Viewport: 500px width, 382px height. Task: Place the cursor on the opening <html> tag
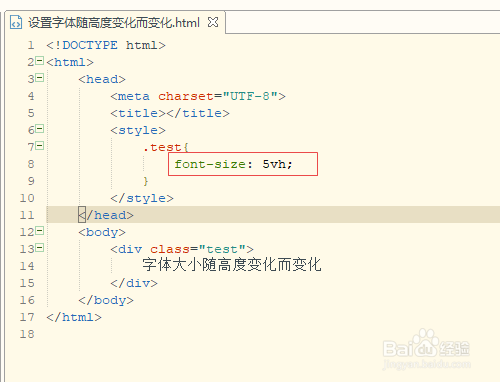click(x=70, y=62)
